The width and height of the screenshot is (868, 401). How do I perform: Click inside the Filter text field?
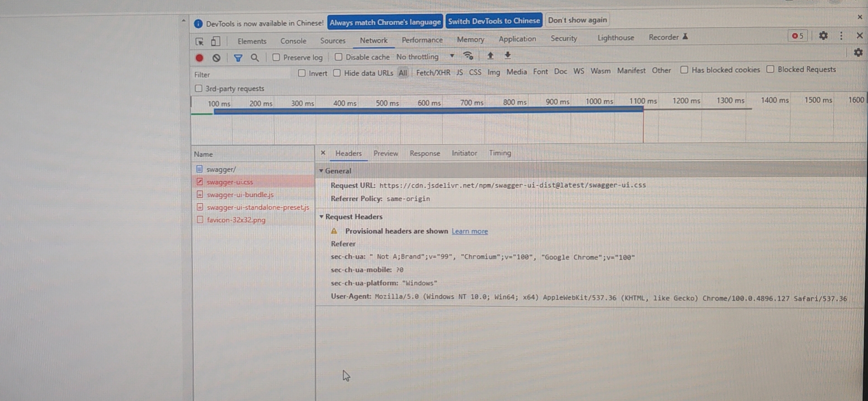pyautogui.click(x=242, y=74)
